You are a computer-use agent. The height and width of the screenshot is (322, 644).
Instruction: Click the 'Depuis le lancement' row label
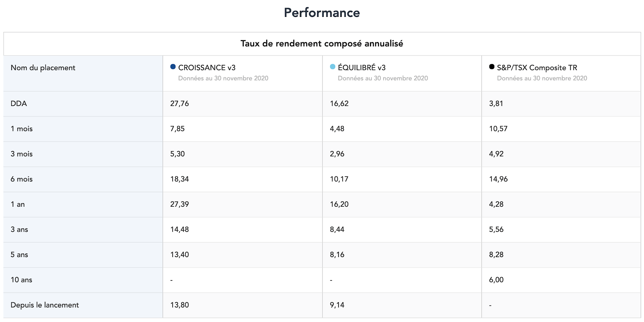45,305
